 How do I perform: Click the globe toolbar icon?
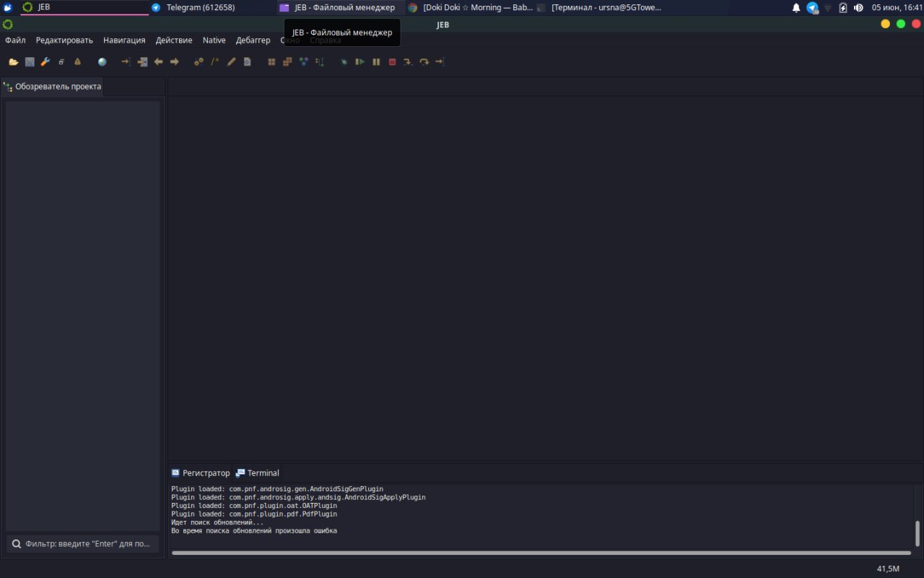(102, 62)
